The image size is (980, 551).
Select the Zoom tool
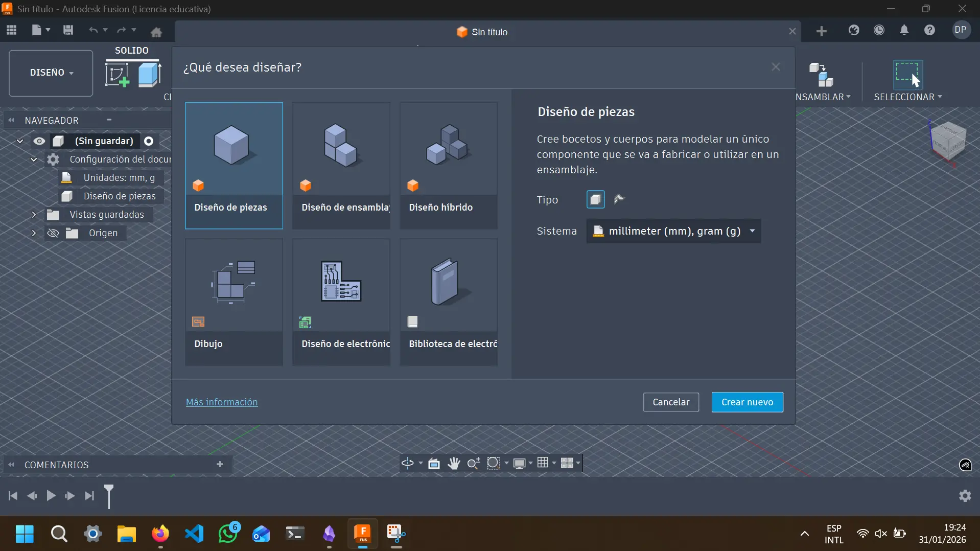point(473,463)
